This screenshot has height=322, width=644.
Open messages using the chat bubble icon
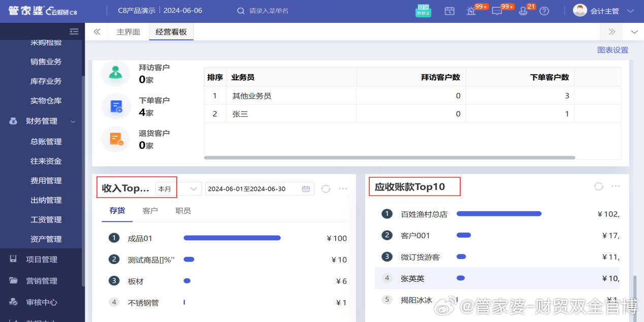[x=498, y=11]
